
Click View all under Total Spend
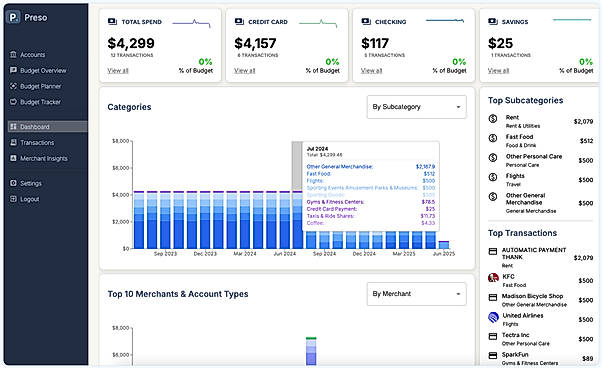tap(118, 71)
